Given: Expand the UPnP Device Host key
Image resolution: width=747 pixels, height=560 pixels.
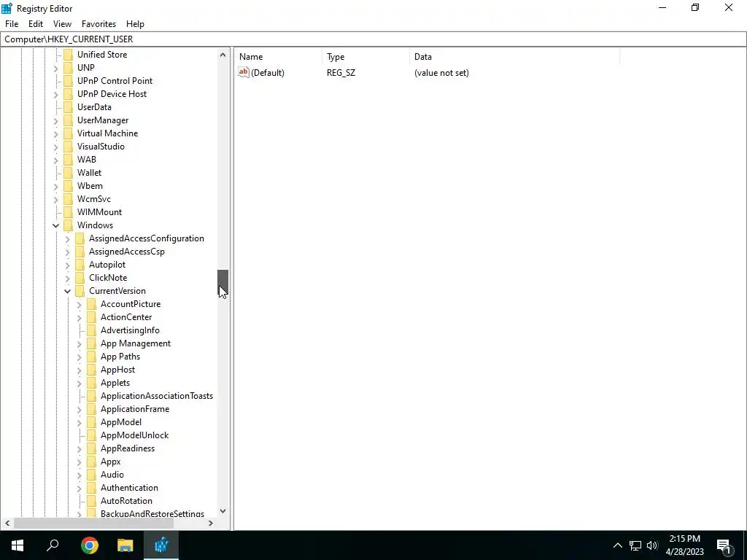Looking at the screenshot, I should 55,94.
